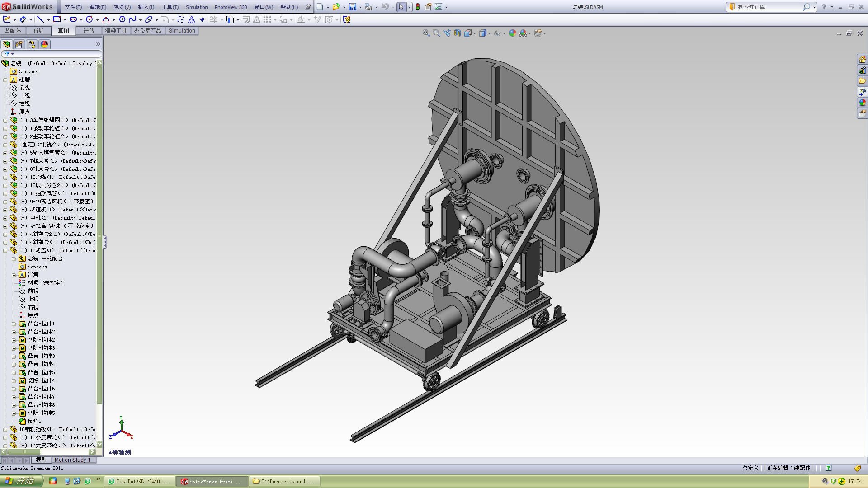This screenshot has width=868, height=488.
Task: Expand the 凸台-拉伸1 feature node
Action: [14, 324]
